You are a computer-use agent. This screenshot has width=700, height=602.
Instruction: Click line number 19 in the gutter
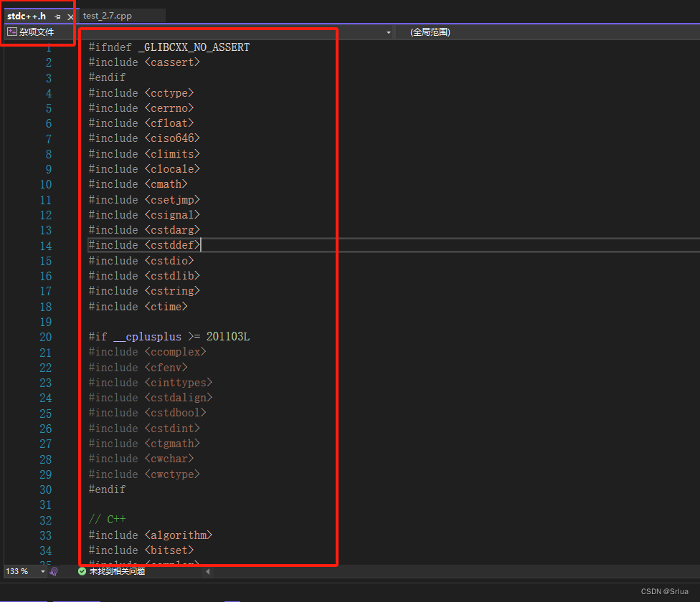pos(45,322)
